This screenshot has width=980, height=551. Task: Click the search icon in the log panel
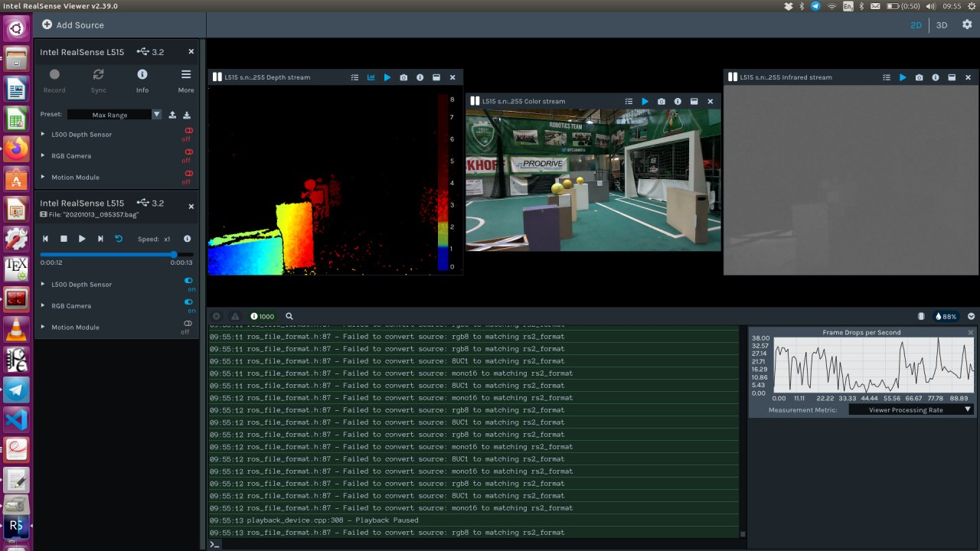point(289,316)
